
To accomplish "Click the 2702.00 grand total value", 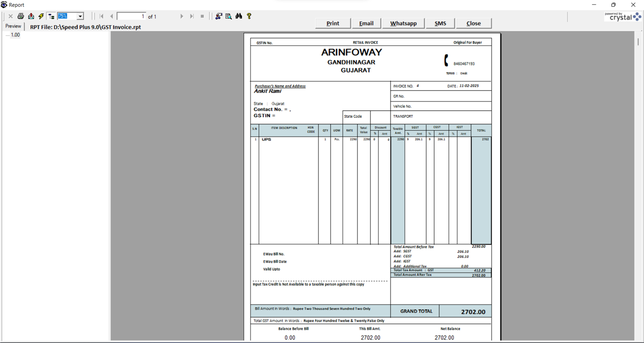I will (x=473, y=312).
